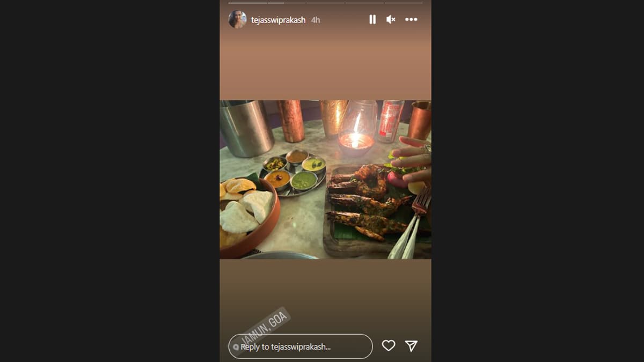Viewport: 644px width, 362px height.
Task: Jump to the third story progress segment
Action: pyautogui.click(x=326, y=3)
